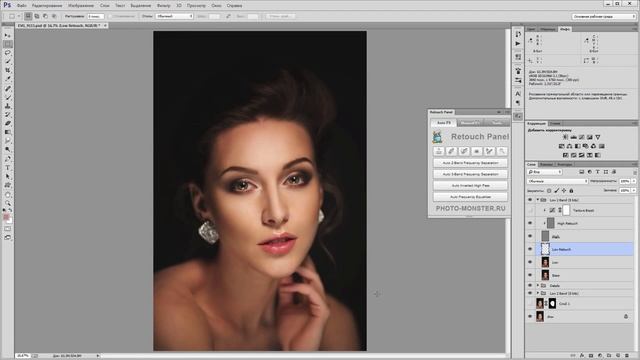
Task: Open the layer filter kind dropdown
Action: [544, 172]
